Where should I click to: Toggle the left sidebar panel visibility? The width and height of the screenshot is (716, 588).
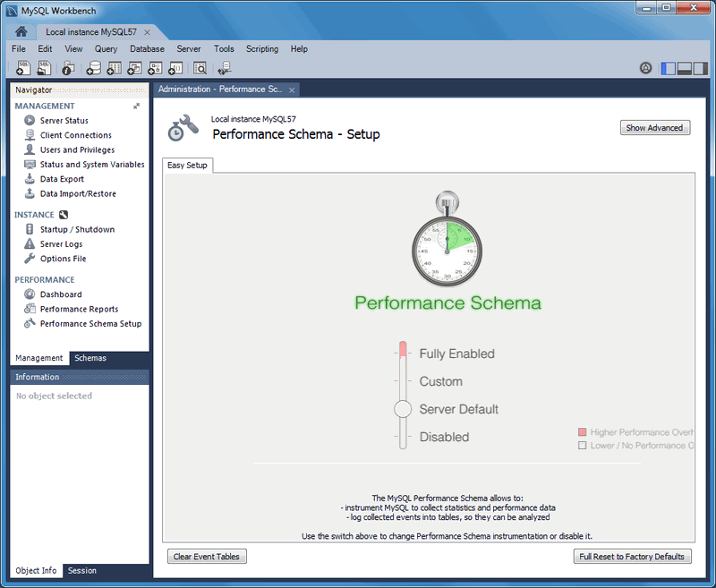(x=669, y=68)
